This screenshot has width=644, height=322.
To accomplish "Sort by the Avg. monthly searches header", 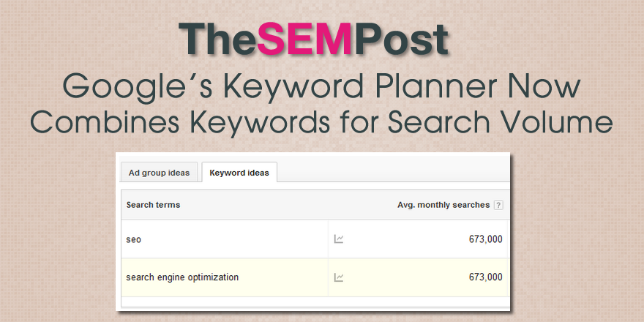I will point(443,205).
